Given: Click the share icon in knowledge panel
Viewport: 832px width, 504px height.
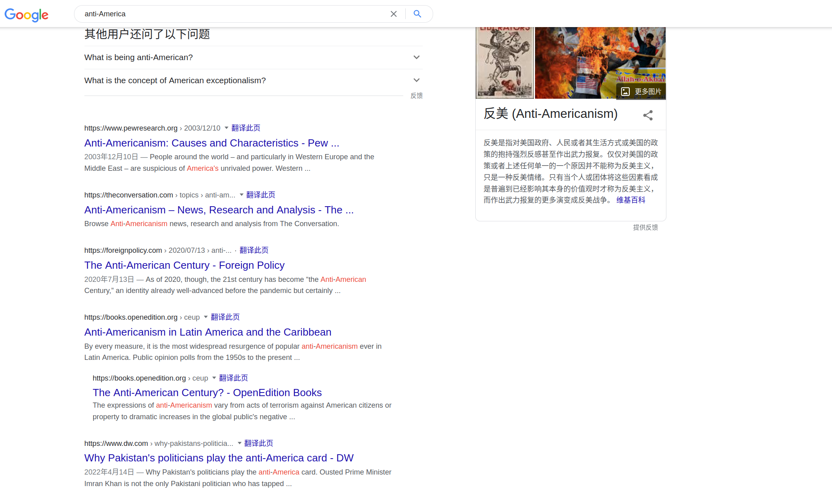Looking at the screenshot, I should (648, 115).
